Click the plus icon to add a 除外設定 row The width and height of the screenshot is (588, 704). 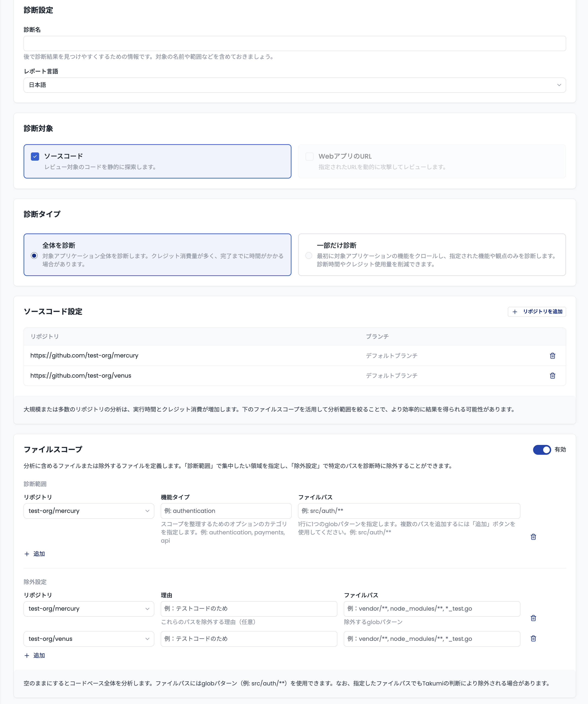coord(27,655)
